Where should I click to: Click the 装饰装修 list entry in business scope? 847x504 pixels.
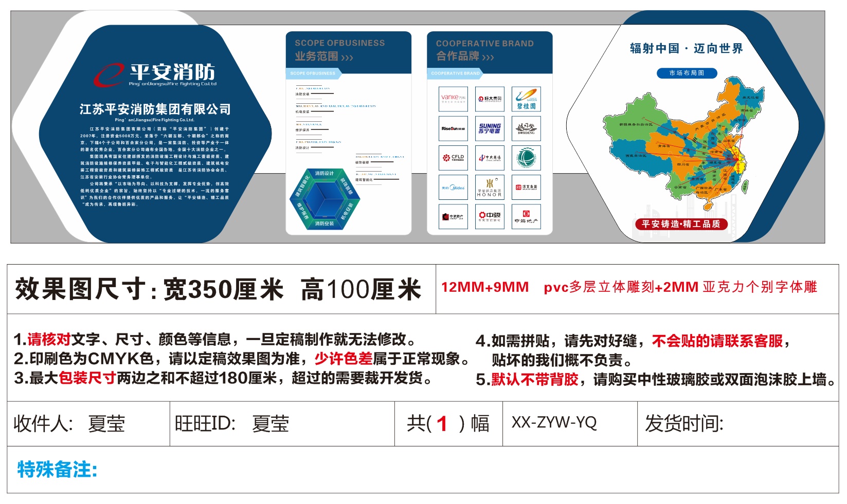(362, 162)
